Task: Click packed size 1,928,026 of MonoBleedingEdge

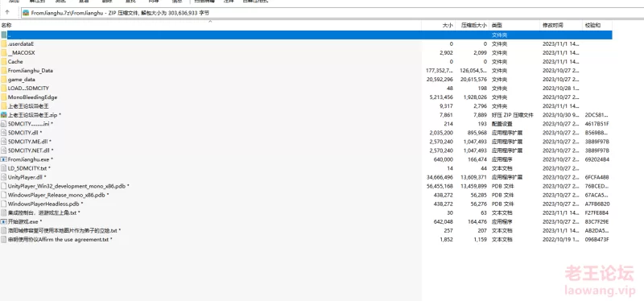Action: point(475,97)
